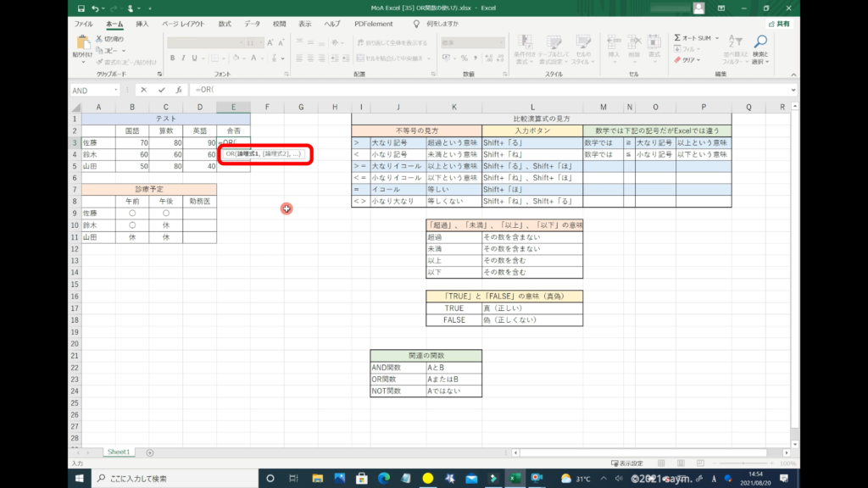Expand the formula bar with chevron
The height and width of the screenshot is (488, 868).
(x=793, y=90)
